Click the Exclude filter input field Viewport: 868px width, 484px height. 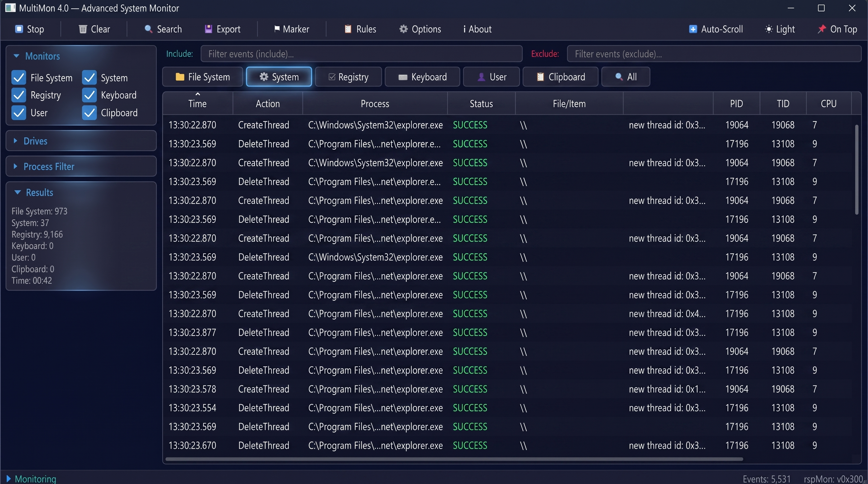coord(714,54)
